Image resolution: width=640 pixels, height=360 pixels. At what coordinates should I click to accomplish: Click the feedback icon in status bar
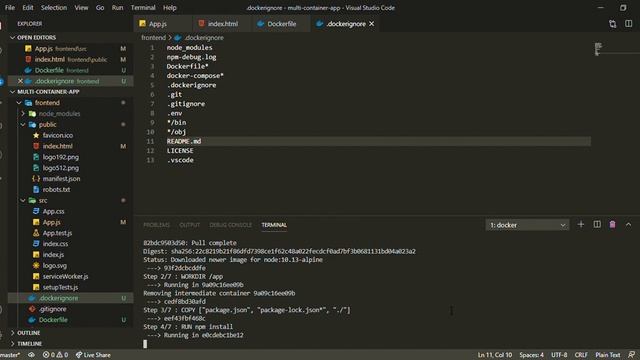click(x=631, y=355)
